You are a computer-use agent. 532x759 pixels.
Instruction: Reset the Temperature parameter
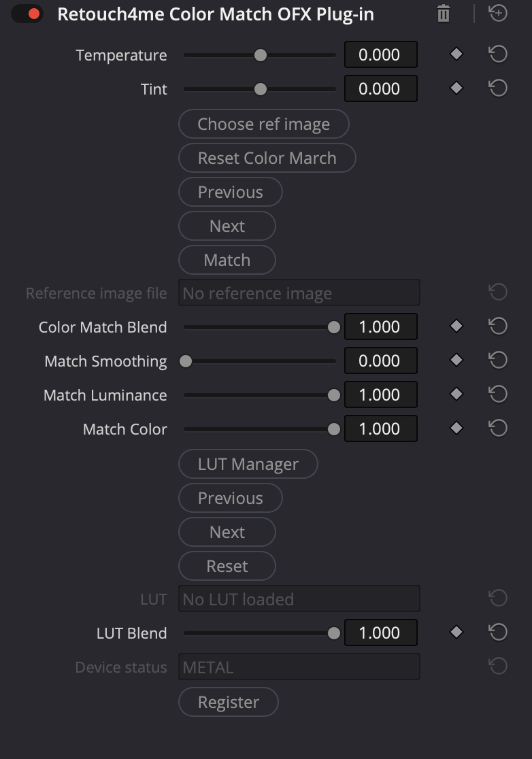[x=498, y=54]
